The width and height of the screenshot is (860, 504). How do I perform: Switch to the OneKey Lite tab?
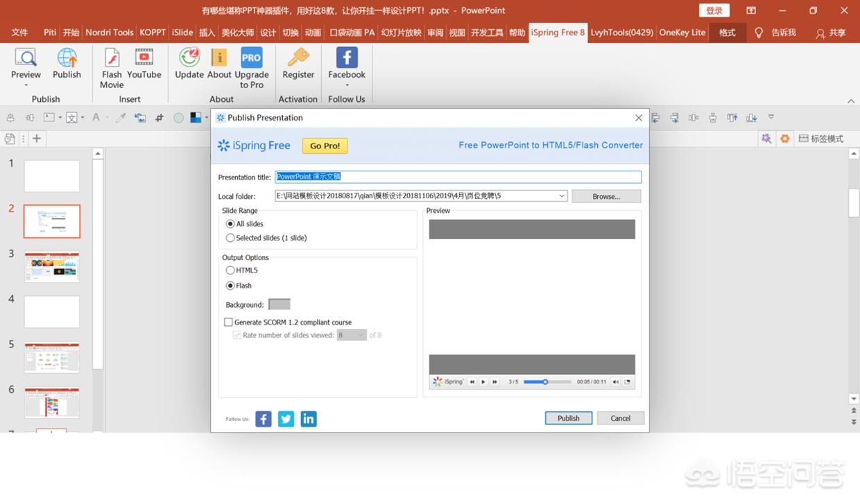point(682,33)
